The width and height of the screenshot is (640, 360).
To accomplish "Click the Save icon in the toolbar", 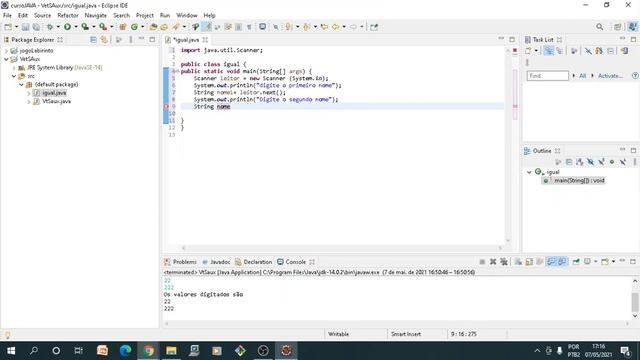I will [25, 27].
